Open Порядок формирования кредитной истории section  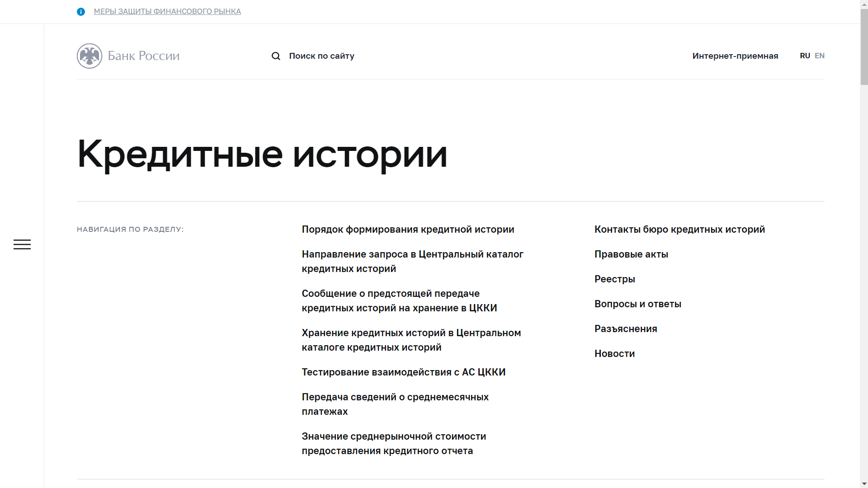[x=408, y=229]
